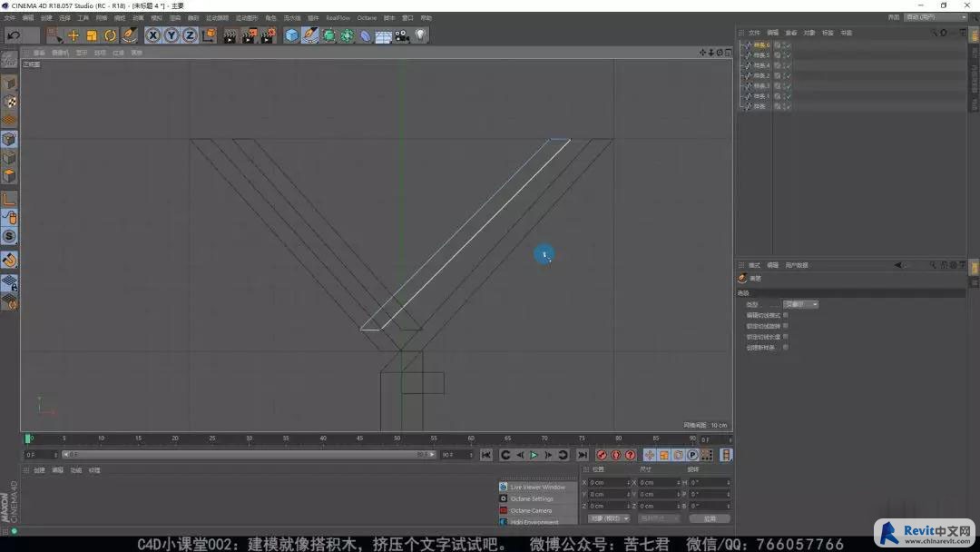Click the viewport pan icon at top right
Screen dimensions: 980x552
[x=702, y=54]
